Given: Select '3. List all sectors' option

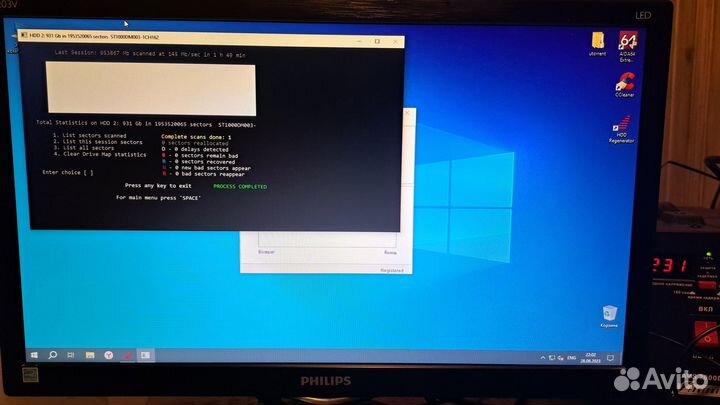Looking at the screenshot, I should (84, 148).
